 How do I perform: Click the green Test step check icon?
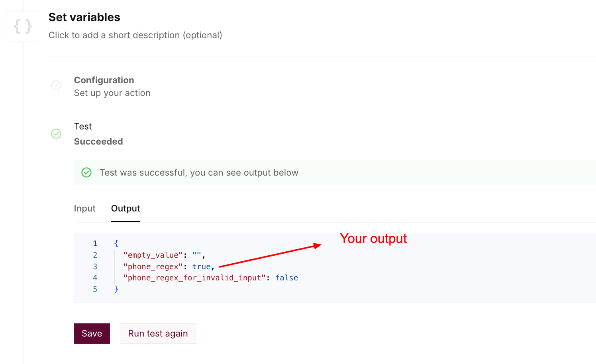tap(56, 134)
